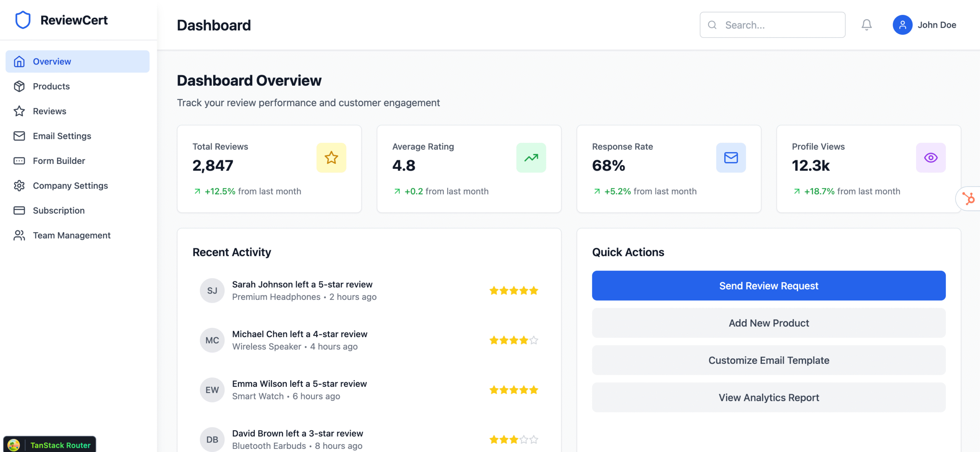Image resolution: width=980 pixels, height=452 pixels.
Task: Navigate to the Team Management section
Action: coord(20,235)
